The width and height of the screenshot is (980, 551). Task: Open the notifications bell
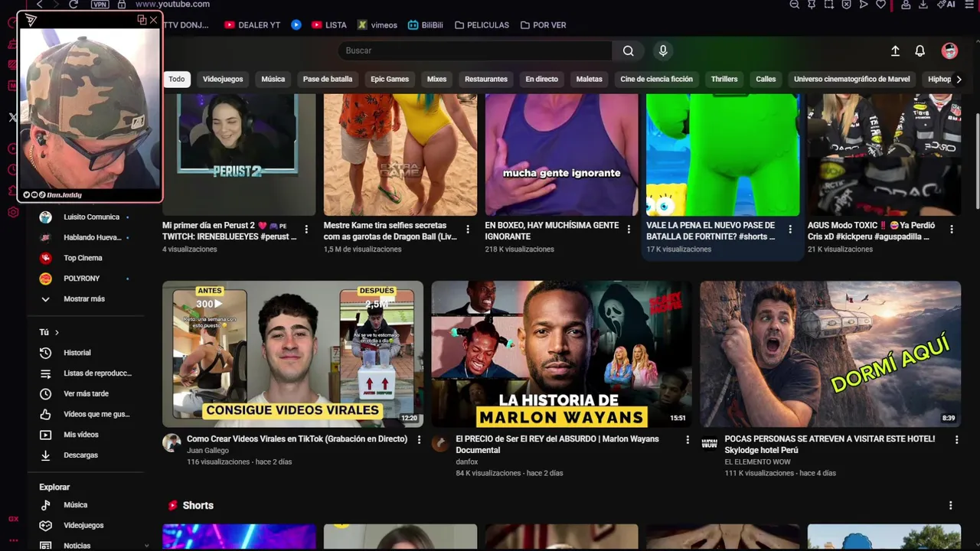pyautogui.click(x=920, y=51)
